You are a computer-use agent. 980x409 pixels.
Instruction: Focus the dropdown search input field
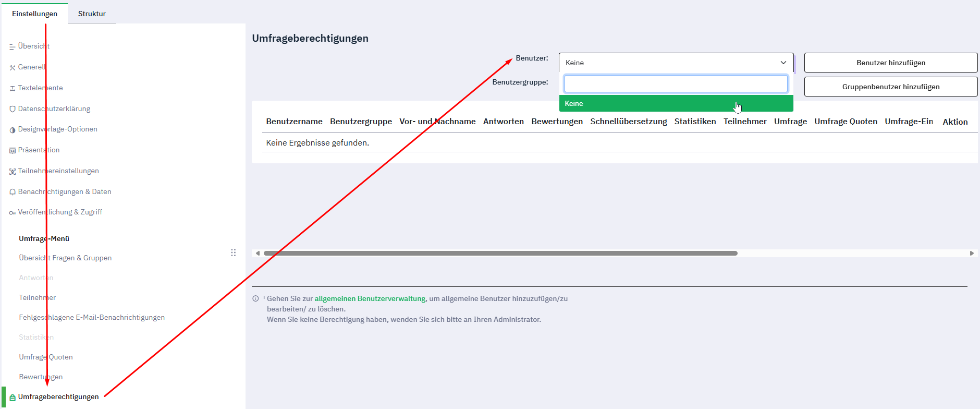click(676, 84)
